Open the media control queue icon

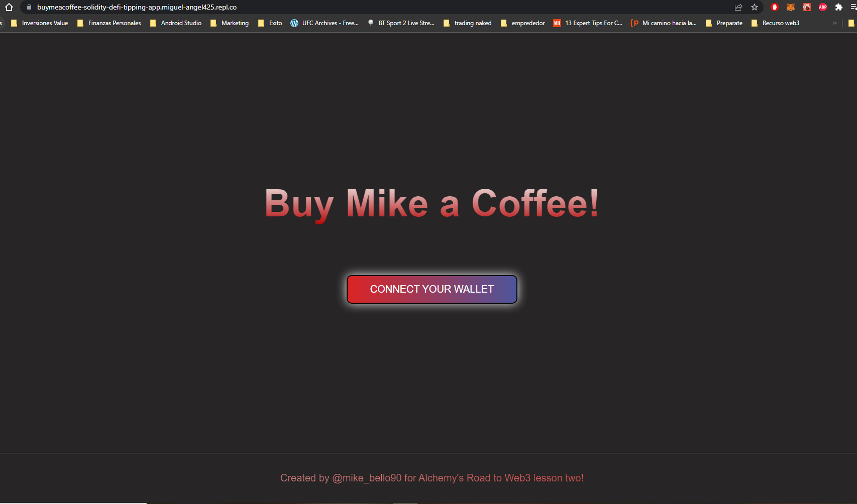pyautogui.click(x=853, y=7)
